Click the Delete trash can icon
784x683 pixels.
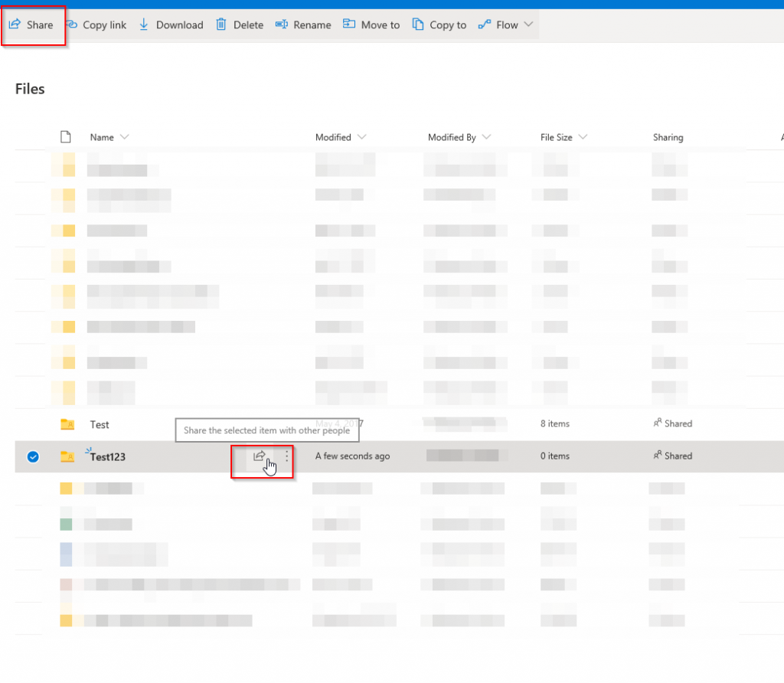[221, 25]
